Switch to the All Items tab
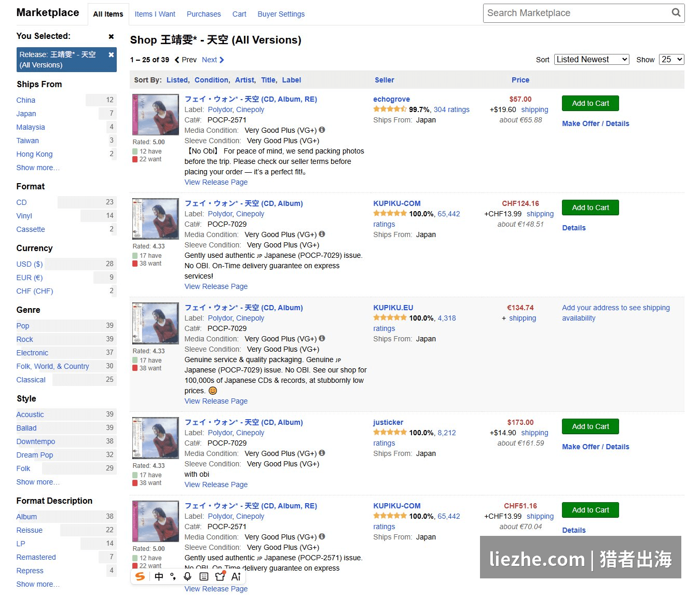 tap(108, 14)
